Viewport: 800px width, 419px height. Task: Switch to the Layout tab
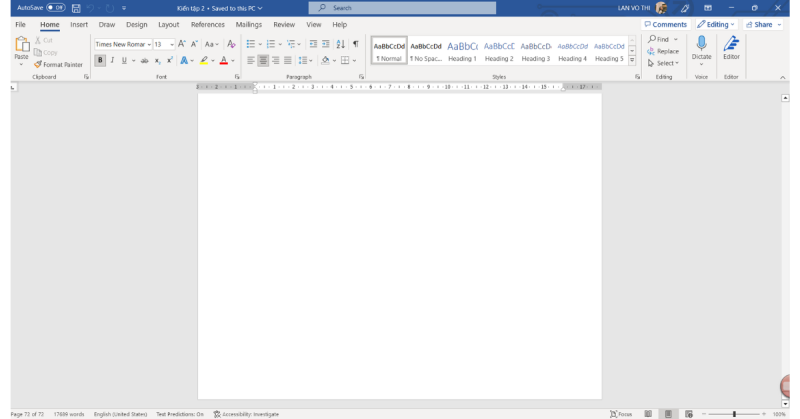click(x=168, y=24)
